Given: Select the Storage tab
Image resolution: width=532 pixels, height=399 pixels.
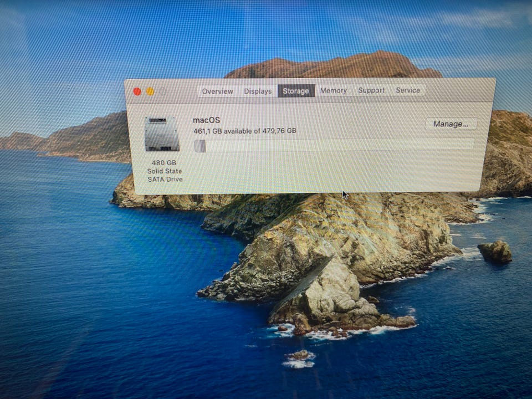Looking at the screenshot, I should pos(296,91).
